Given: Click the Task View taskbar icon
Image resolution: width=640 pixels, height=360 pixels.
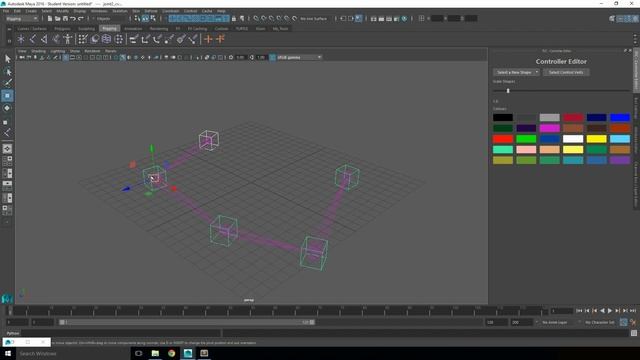Looking at the screenshot, I should point(138,353).
